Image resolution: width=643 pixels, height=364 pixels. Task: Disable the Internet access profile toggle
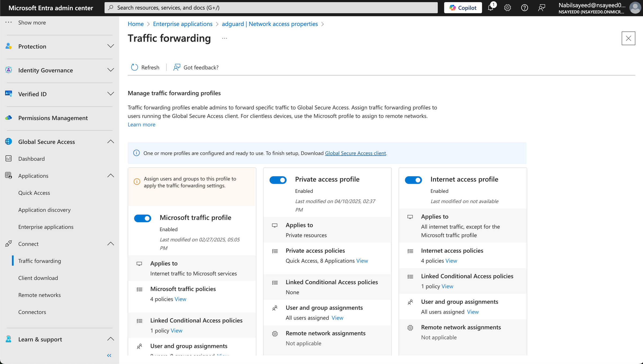[x=413, y=180]
